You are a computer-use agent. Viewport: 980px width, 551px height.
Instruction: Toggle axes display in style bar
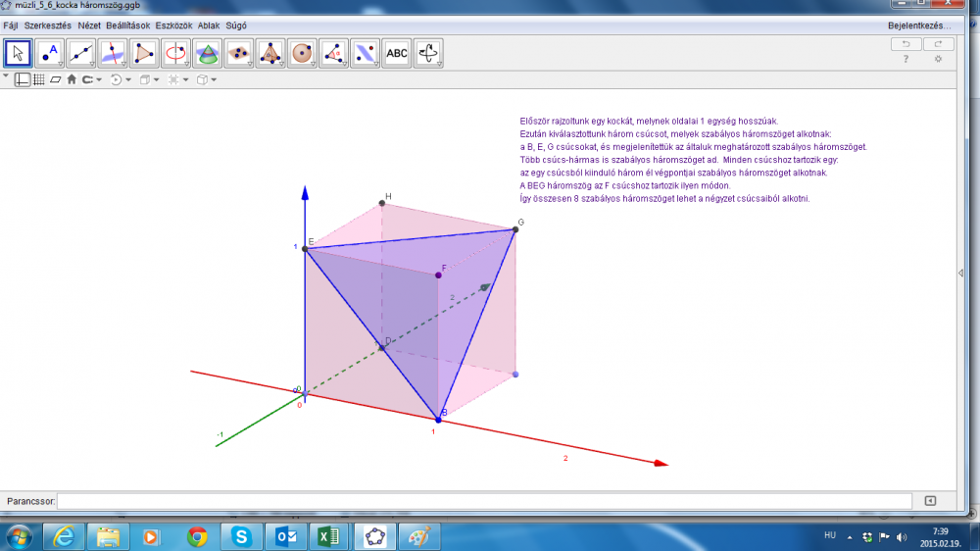22,79
